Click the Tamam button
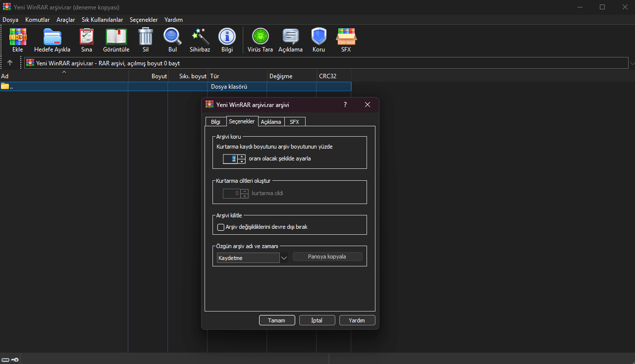Viewport: 635px width, 364px height. [277, 320]
